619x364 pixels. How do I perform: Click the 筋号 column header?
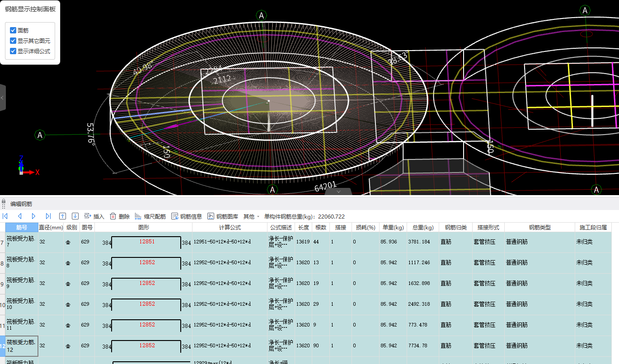(22, 228)
